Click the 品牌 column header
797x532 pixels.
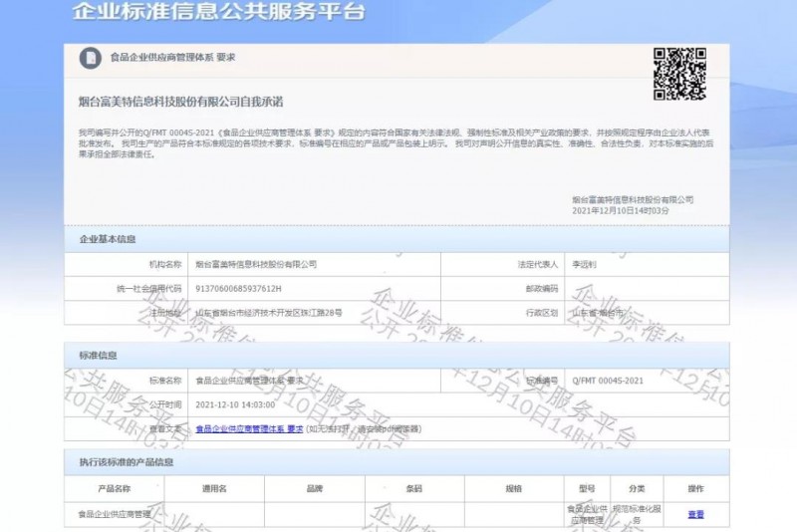pyautogui.click(x=315, y=489)
